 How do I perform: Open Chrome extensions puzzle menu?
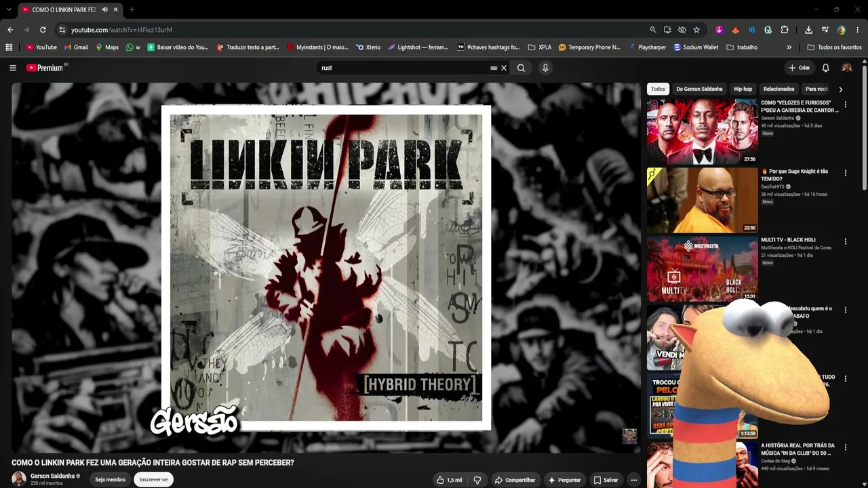point(785,30)
